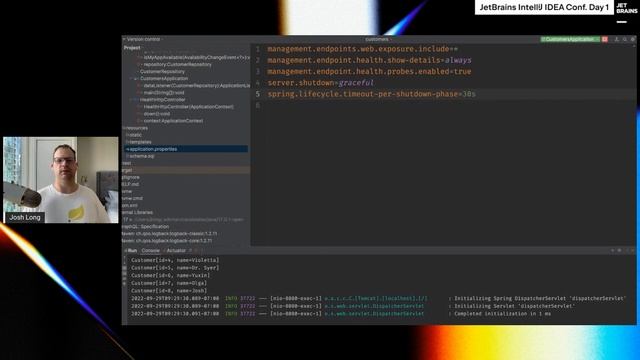
Task: Expand the templates folder
Action: coord(139,142)
